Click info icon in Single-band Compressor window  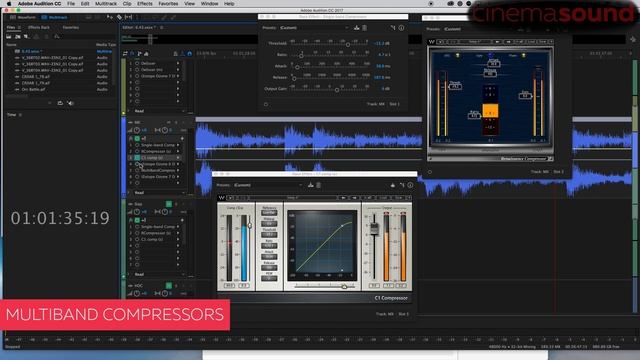[x=401, y=28]
